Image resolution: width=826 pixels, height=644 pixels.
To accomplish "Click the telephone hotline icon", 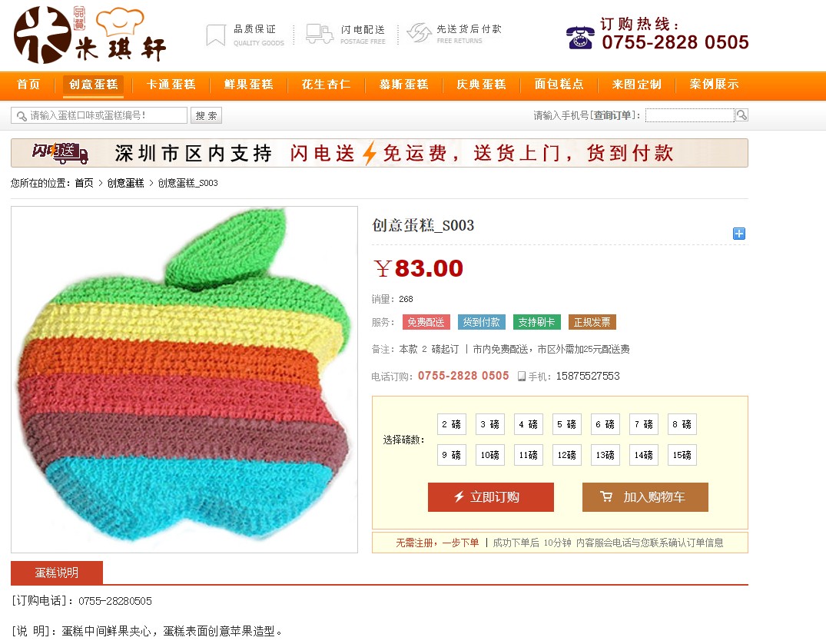I will coord(581,38).
